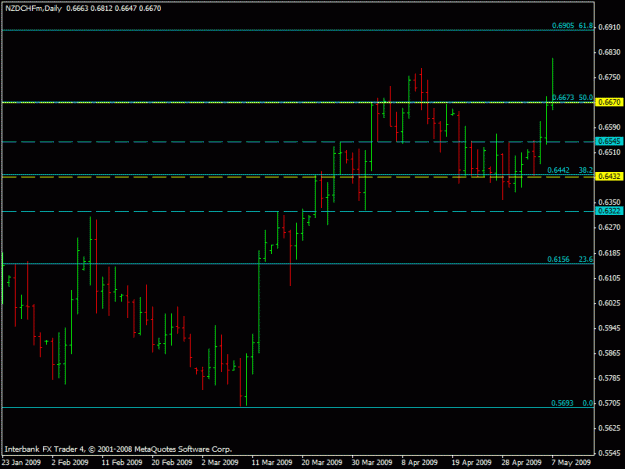Screen dimensions: 625x469
Task: Click the 30 Mar 2009 date label
Action: point(372,462)
